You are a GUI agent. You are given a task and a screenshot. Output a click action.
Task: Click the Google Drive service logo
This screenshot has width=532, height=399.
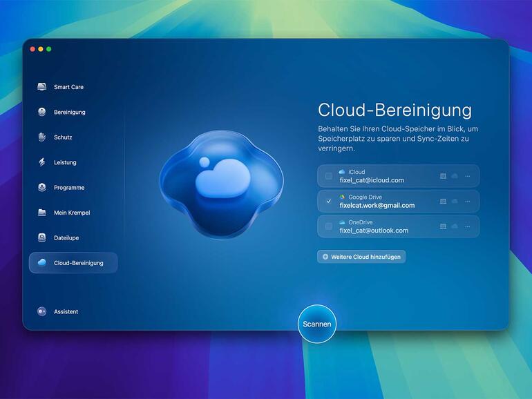click(x=342, y=197)
